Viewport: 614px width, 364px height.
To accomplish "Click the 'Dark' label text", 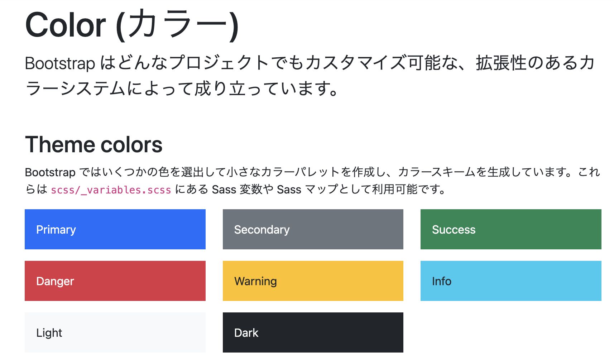I will tap(246, 333).
